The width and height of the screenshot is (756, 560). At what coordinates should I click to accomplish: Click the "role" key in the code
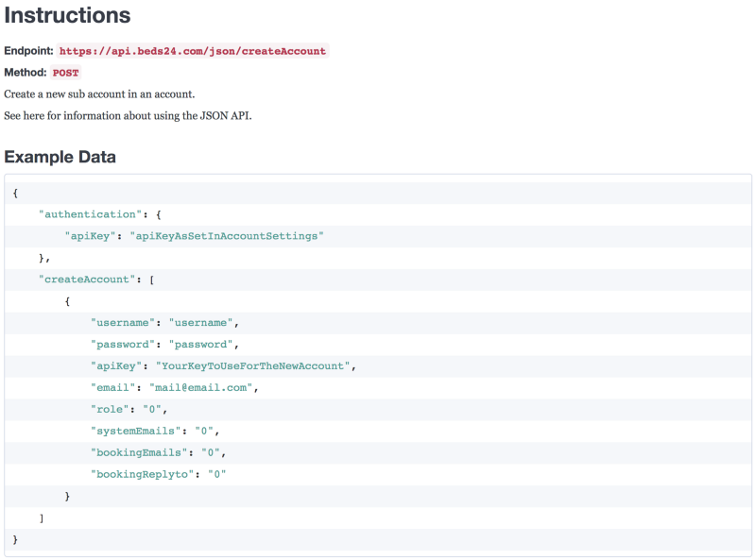pyautogui.click(x=110, y=410)
